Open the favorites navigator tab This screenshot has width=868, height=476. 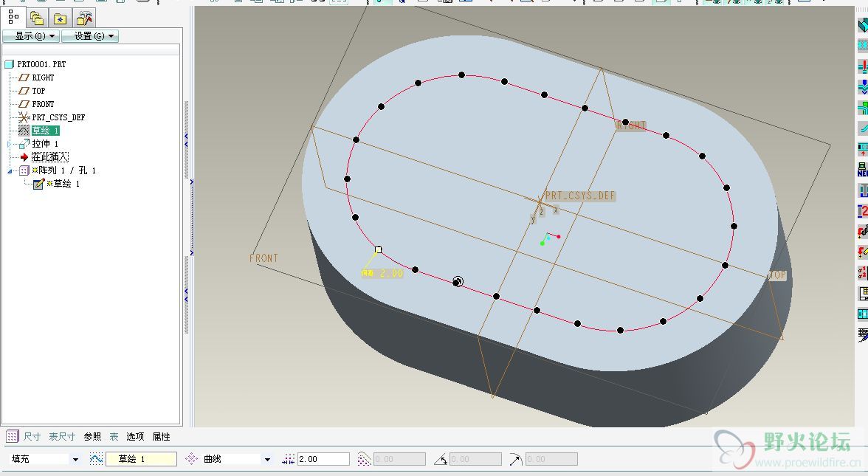click(x=60, y=19)
